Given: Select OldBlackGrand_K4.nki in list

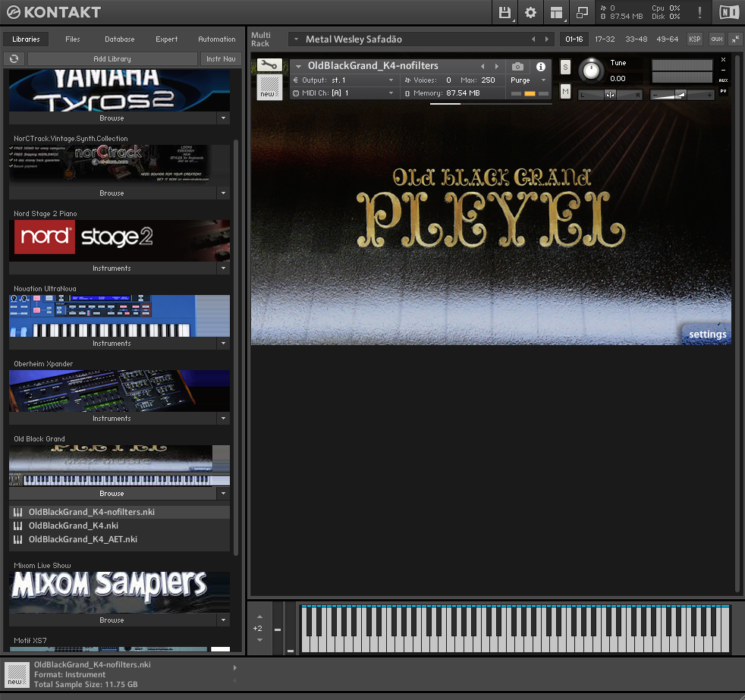Looking at the screenshot, I should [119, 526].
